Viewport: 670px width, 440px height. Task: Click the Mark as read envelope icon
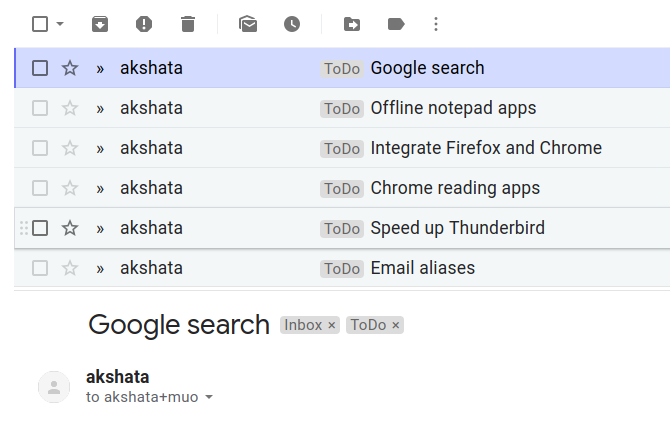pos(248,24)
